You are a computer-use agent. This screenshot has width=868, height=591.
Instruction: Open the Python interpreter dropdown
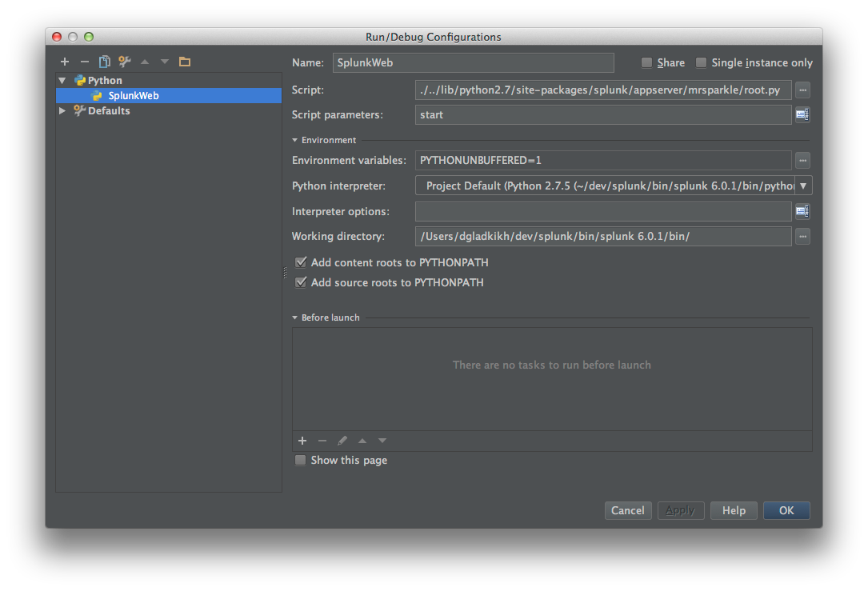point(803,186)
